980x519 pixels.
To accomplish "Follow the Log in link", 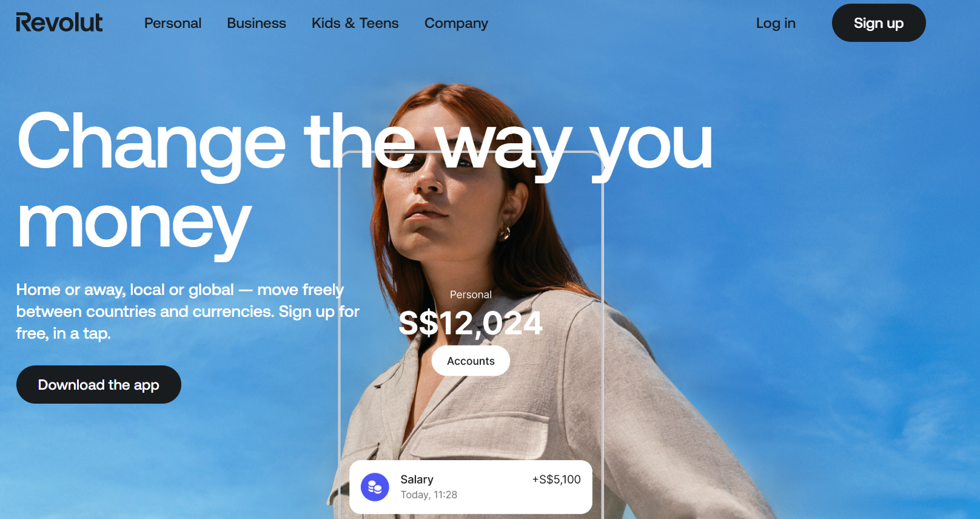I will pos(776,23).
